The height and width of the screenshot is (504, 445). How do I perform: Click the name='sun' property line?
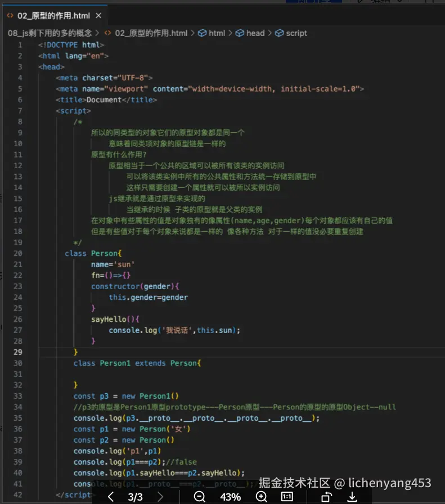click(113, 264)
